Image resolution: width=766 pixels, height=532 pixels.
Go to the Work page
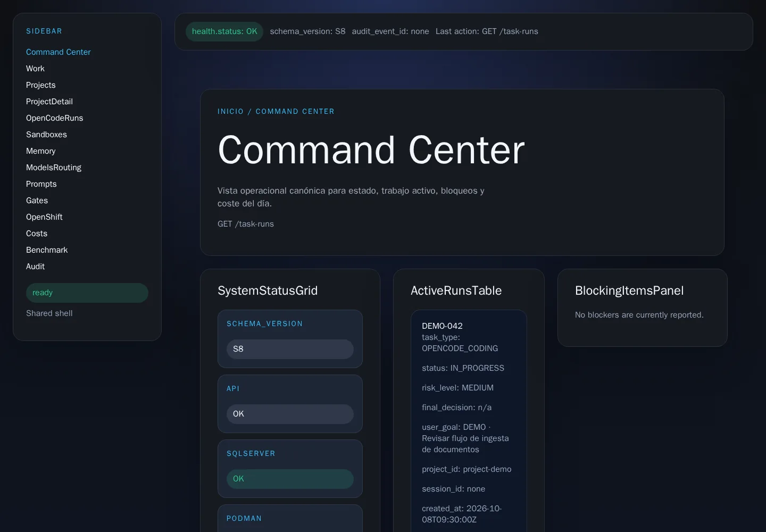pos(35,69)
